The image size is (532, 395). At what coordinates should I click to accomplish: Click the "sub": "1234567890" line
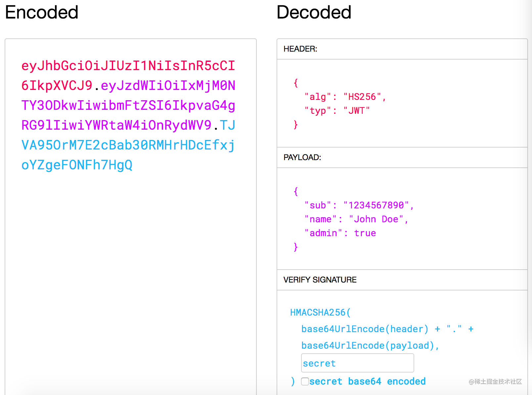click(359, 205)
